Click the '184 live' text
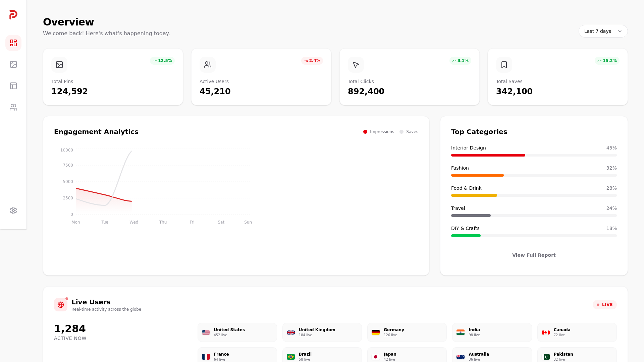The image size is (644, 362). coord(305,335)
